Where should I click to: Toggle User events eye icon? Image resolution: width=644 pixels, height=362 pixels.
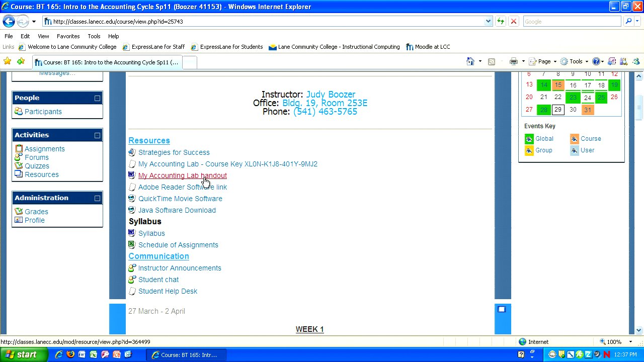pos(574,150)
